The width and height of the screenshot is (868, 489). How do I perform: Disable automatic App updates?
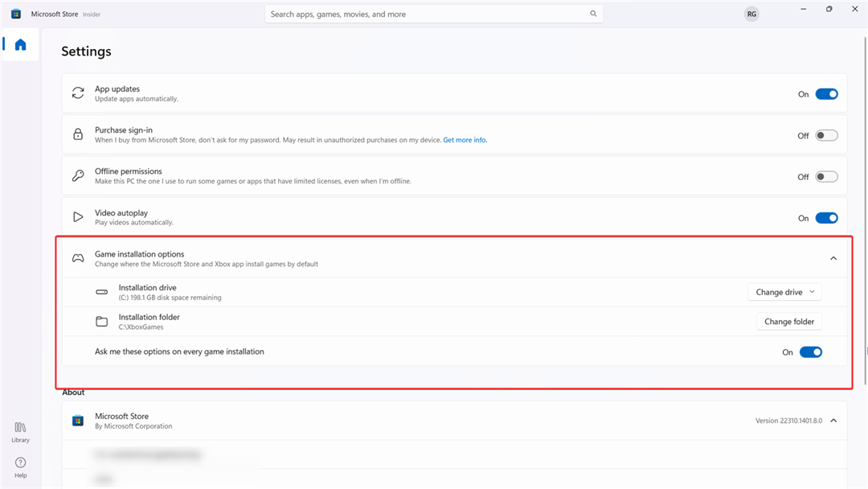[x=826, y=94]
